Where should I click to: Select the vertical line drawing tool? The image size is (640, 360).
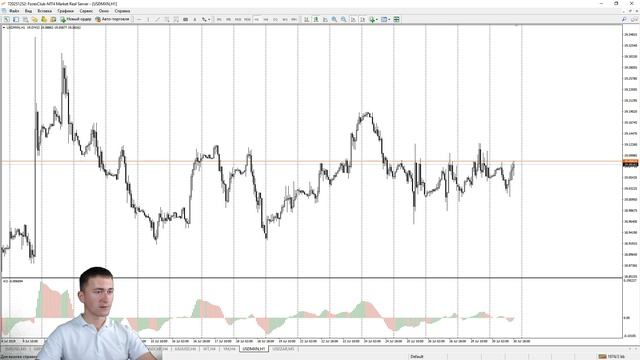(148, 19)
